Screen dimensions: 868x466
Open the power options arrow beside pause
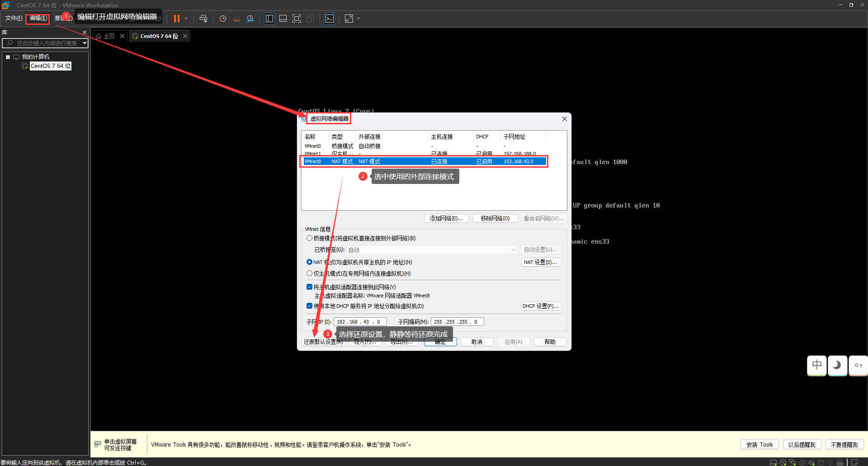tap(186, 19)
